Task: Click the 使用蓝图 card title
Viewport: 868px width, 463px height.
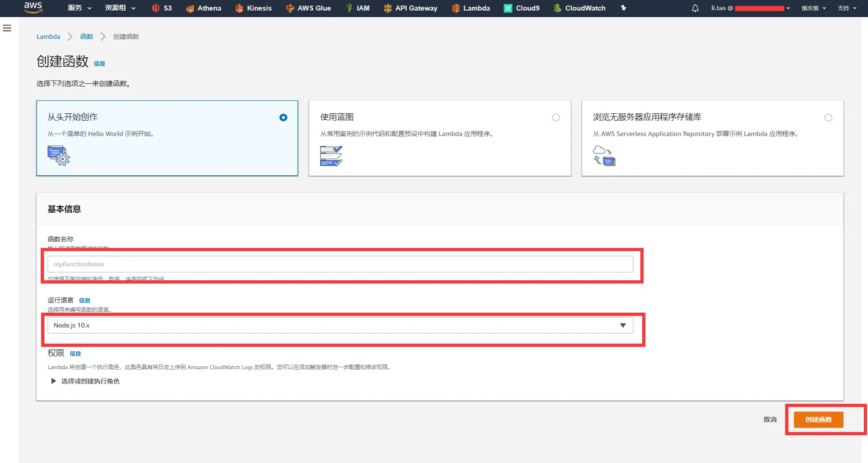Action: tap(337, 117)
